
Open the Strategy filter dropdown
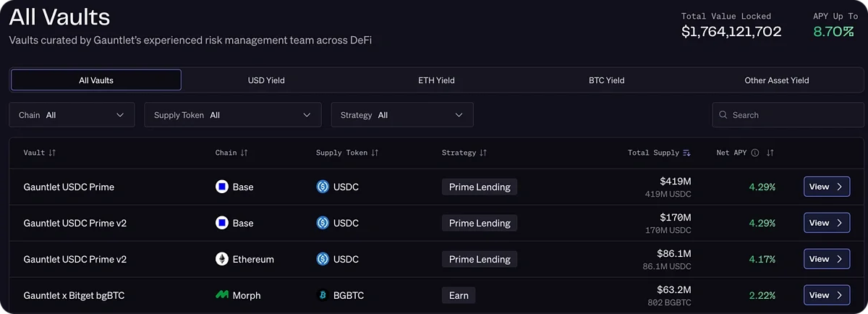click(x=402, y=115)
